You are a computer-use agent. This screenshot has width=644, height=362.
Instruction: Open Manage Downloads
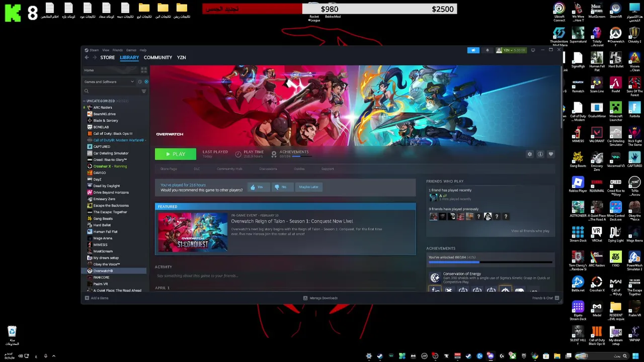[x=320, y=298]
